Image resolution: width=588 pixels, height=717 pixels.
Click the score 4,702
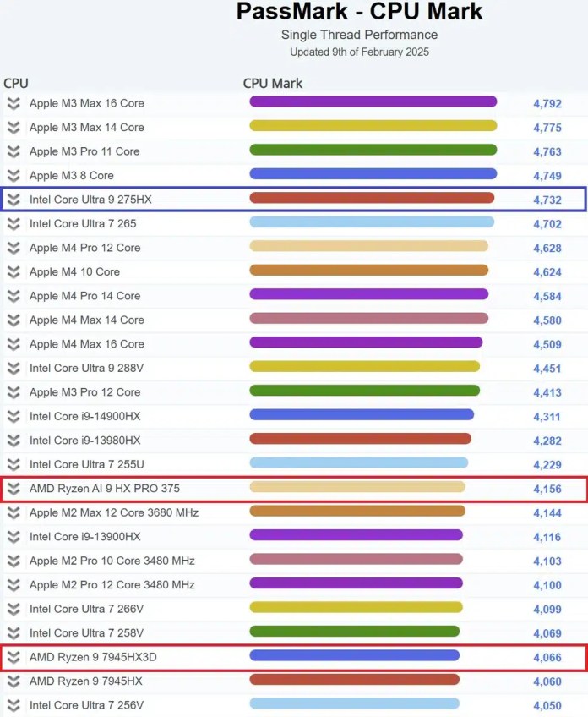[x=547, y=224]
